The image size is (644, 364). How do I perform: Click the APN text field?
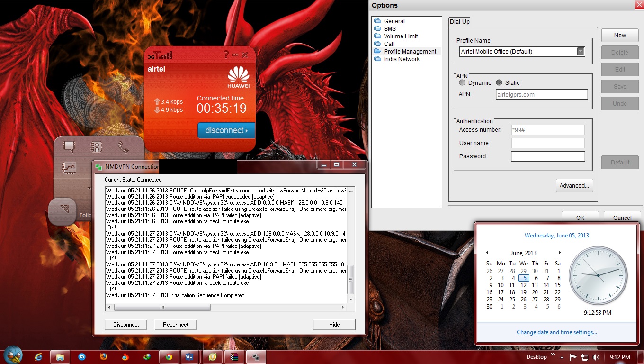pyautogui.click(x=542, y=94)
